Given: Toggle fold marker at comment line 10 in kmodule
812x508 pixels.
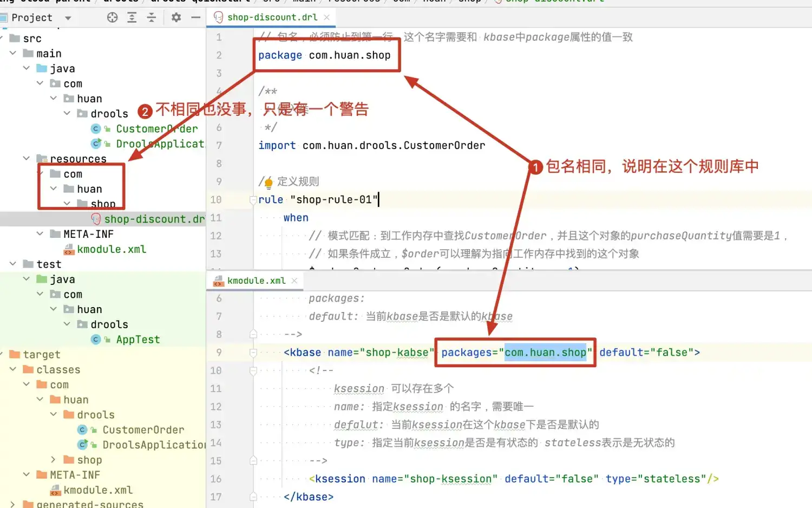Looking at the screenshot, I should click(x=253, y=370).
